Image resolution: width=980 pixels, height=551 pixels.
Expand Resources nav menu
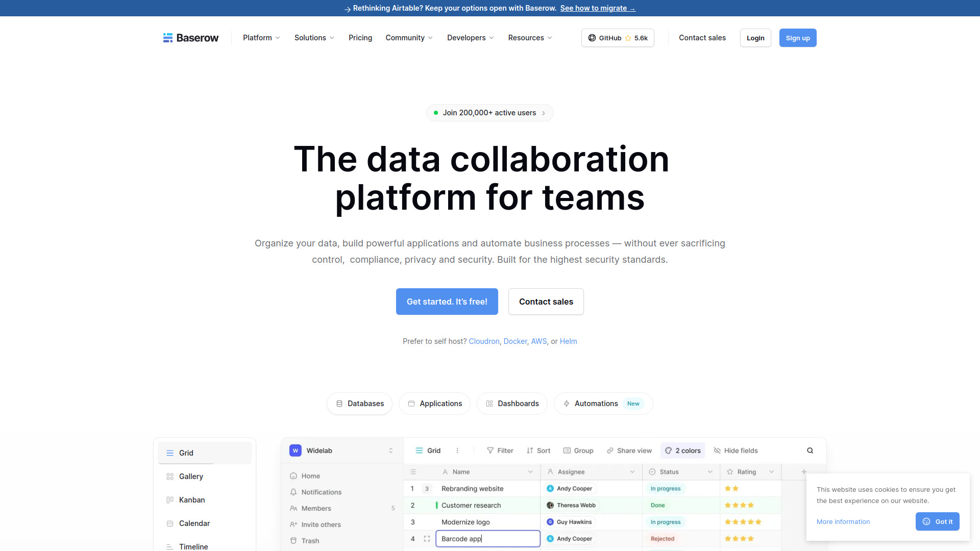click(530, 38)
